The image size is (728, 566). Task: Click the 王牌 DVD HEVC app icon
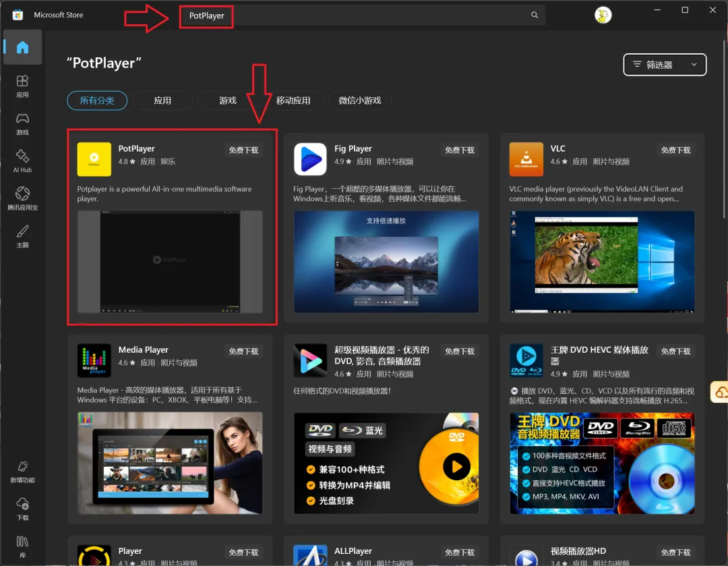(526, 361)
